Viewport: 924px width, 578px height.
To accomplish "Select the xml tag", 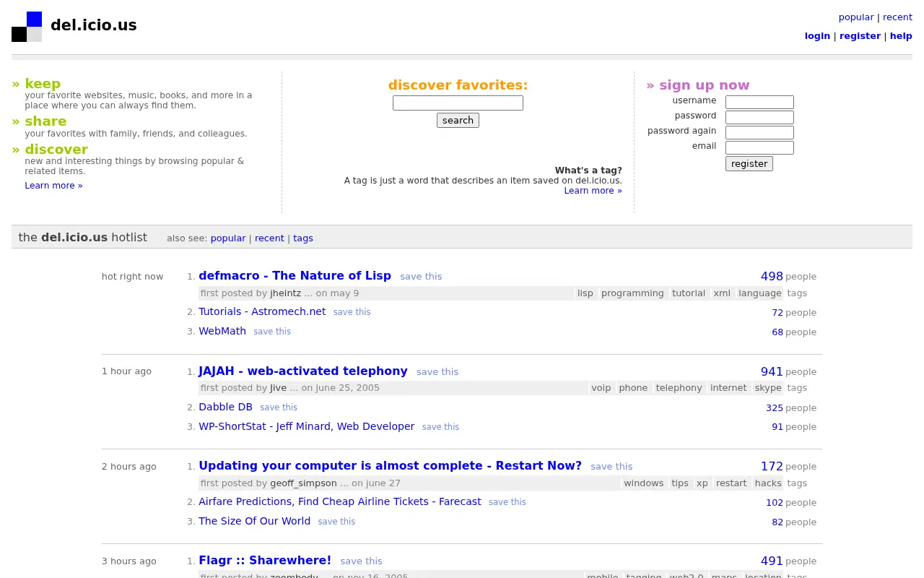I will click(x=722, y=293).
